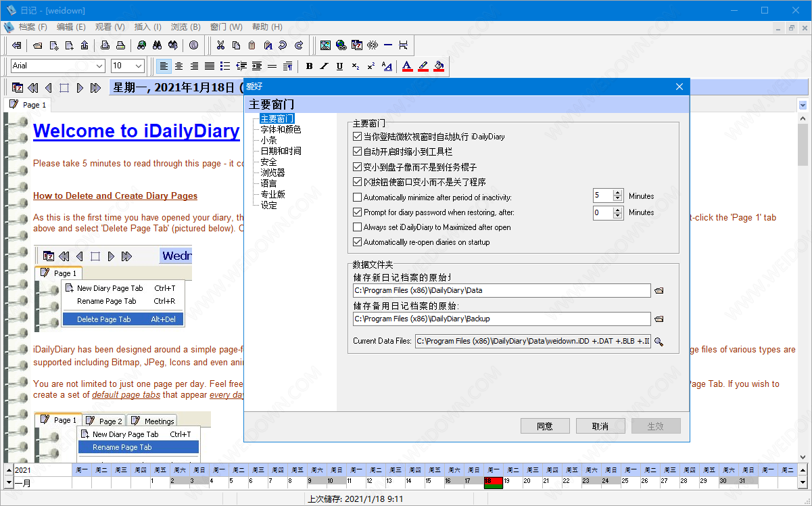Click the undo arrow icon
812x506 pixels.
point(283,45)
